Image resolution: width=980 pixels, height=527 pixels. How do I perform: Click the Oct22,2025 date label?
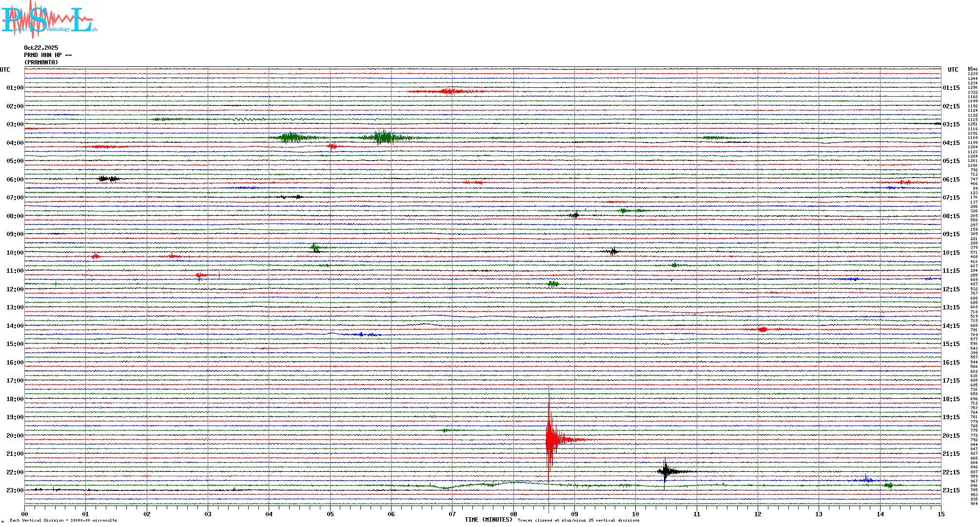41,48
